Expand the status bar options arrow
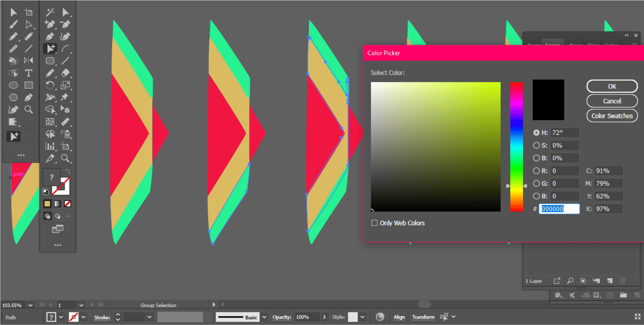The height and width of the screenshot is (325, 644). coord(214,305)
